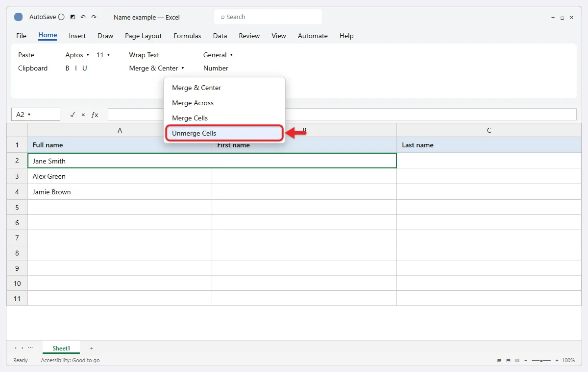Switch to Normal view icon
The width and height of the screenshot is (588, 372).
pyautogui.click(x=499, y=360)
